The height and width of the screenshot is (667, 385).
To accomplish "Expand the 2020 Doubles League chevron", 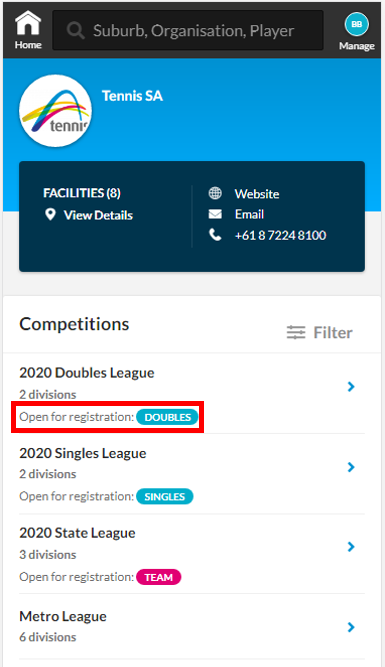I will [x=351, y=386].
